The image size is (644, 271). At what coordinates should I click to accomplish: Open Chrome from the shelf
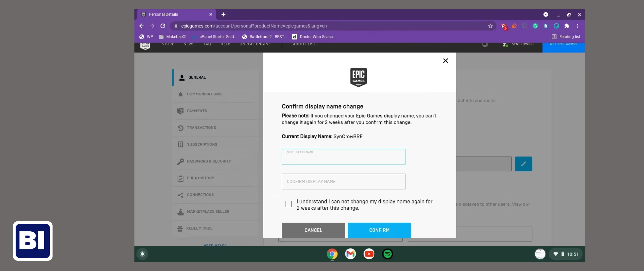[332, 254]
